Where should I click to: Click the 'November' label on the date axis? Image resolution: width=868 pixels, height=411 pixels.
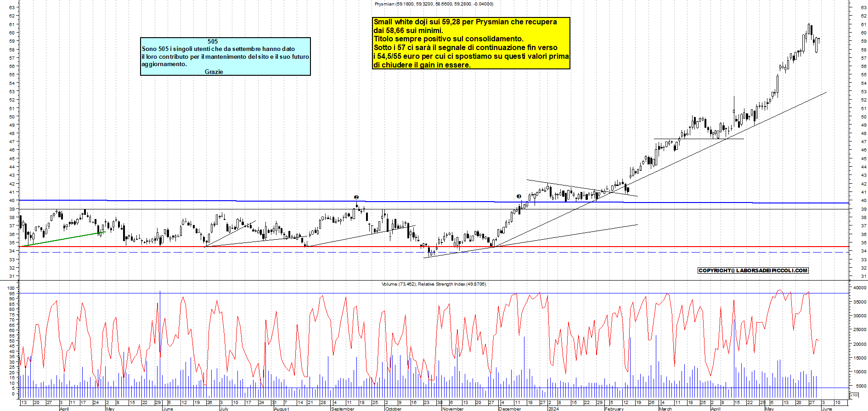coord(453,409)
